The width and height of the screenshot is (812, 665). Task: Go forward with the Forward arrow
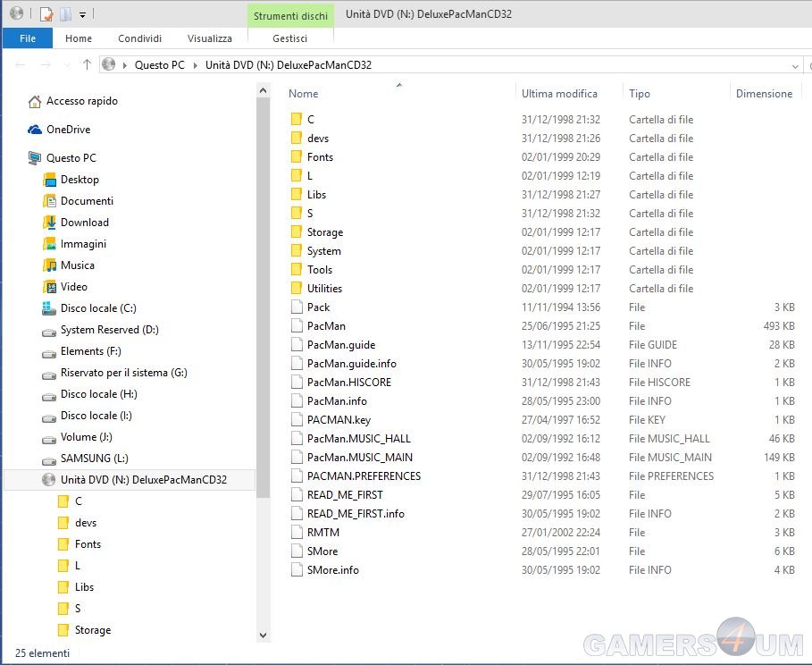pos(46,64)
